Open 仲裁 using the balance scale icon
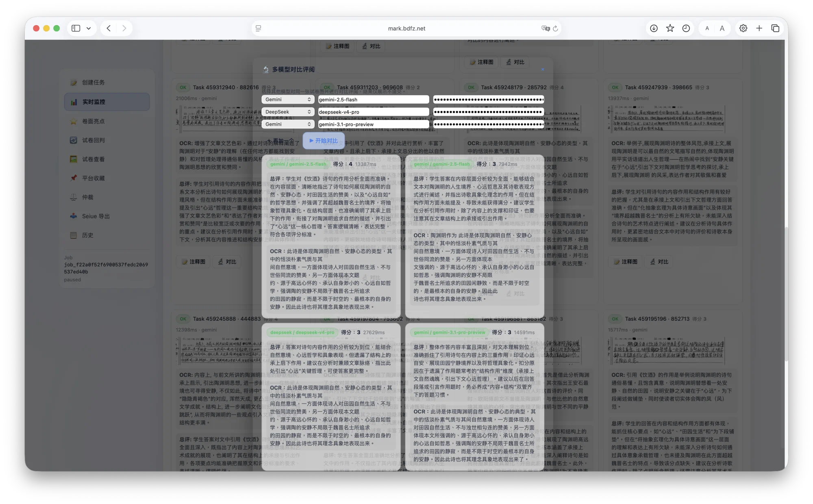The image size is (813, 504). point(74,197)
